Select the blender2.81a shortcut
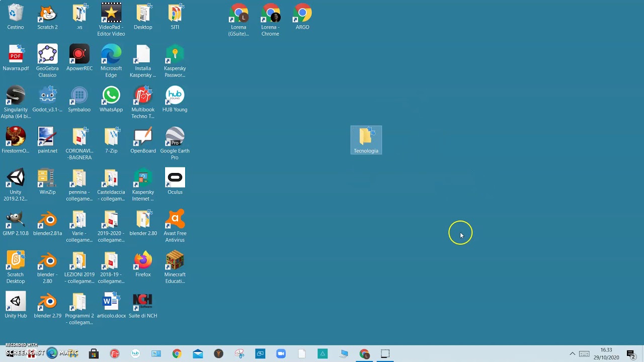 (47, 223)
